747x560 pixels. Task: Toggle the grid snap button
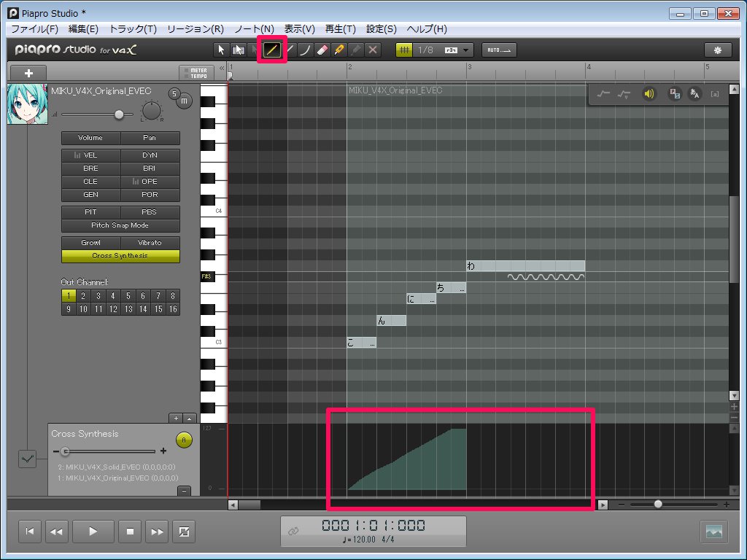click(x=404, y=50)
